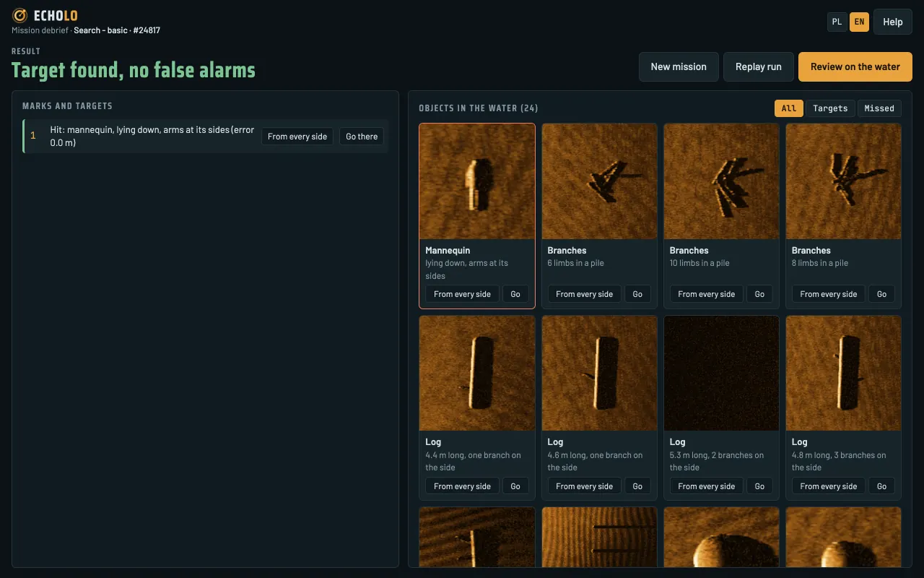The height and width of the screenshot is (578, 924).
Task: Select the Missed filter tab
Action: point(879,108)
